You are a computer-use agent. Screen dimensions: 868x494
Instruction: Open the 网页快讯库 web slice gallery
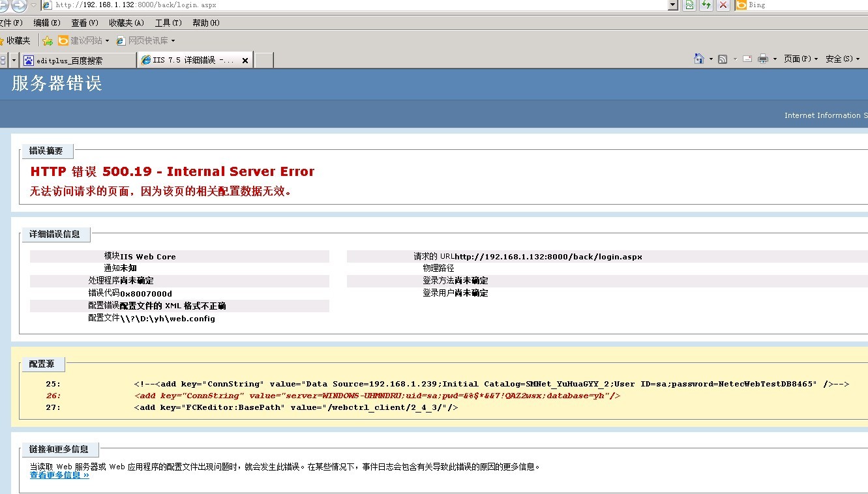click(142, 40)
